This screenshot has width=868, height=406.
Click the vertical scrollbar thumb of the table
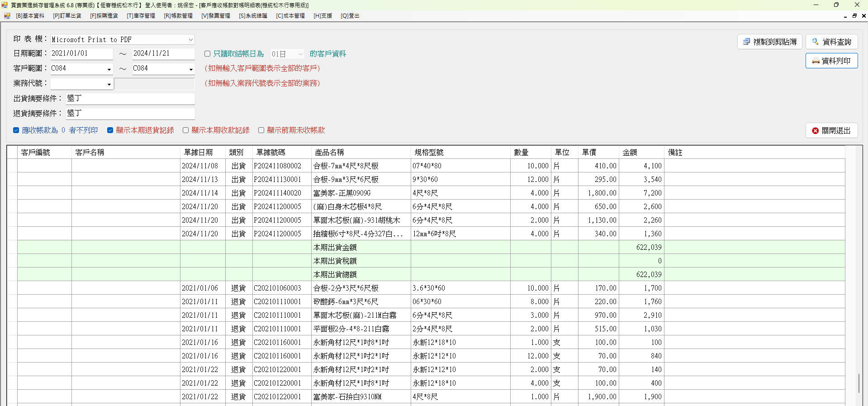coord(859,383)
